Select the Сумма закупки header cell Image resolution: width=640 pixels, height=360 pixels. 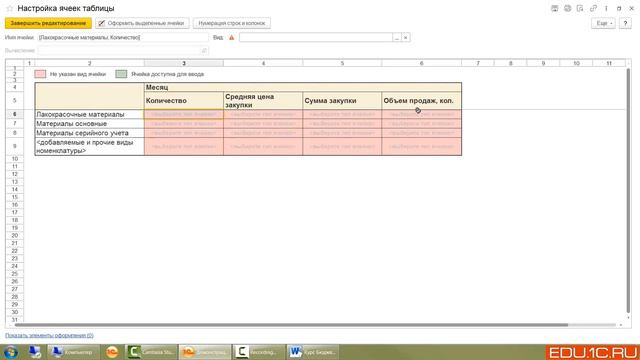tap(342, 100)
